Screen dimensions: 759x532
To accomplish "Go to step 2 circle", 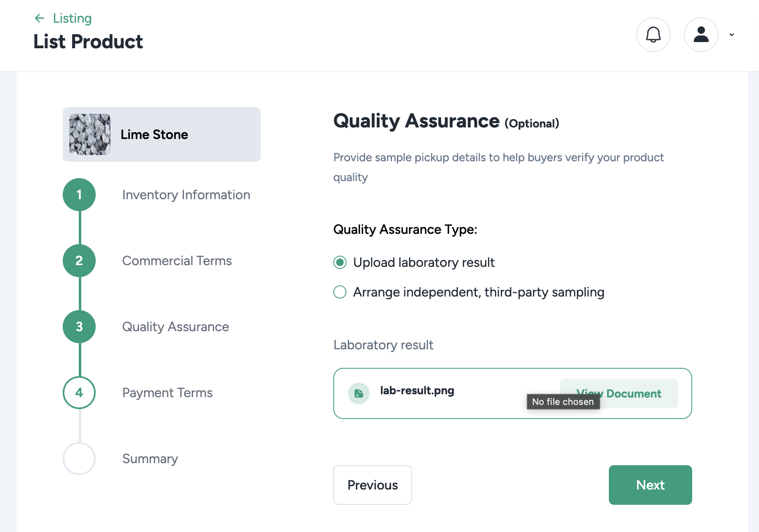I will pyautogui.click(x=79, y=261).
